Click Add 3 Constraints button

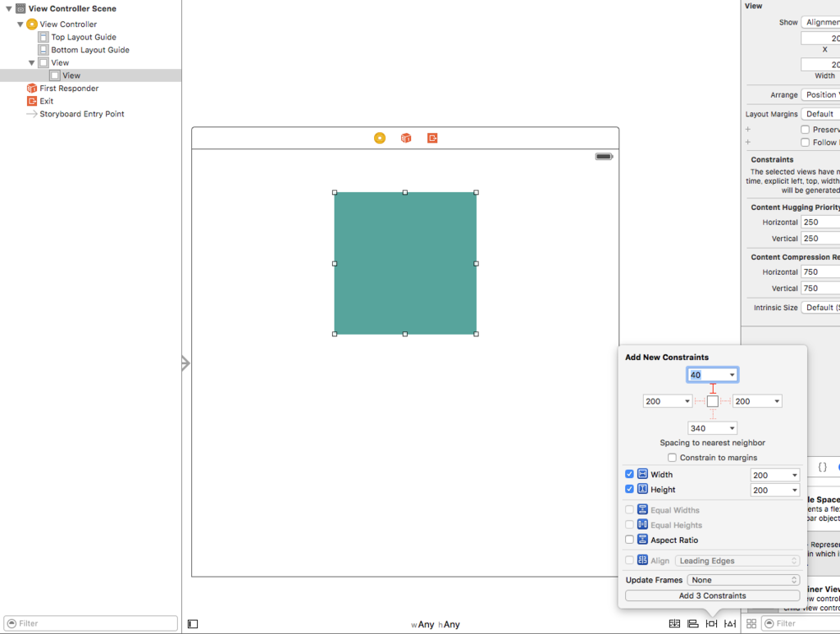pos(713,595)
